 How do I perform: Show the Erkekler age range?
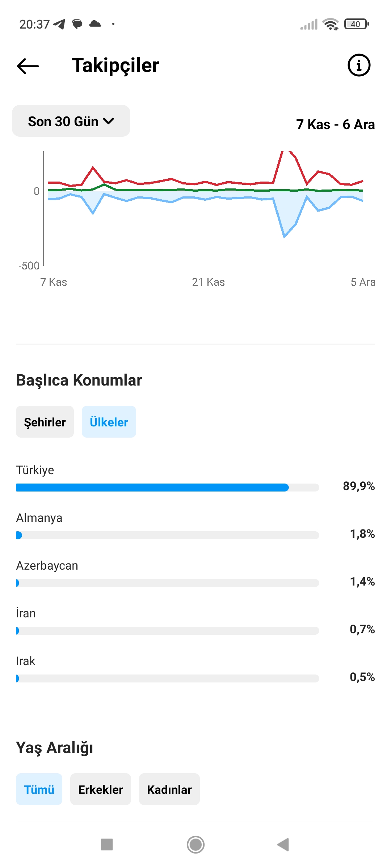[101, 789]
